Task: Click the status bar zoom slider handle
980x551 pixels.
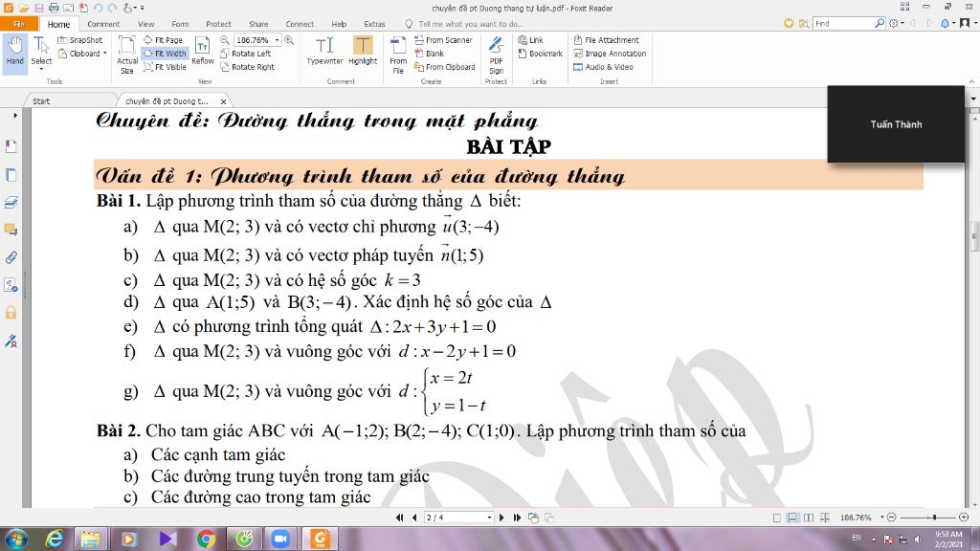Action: [934, 518]
